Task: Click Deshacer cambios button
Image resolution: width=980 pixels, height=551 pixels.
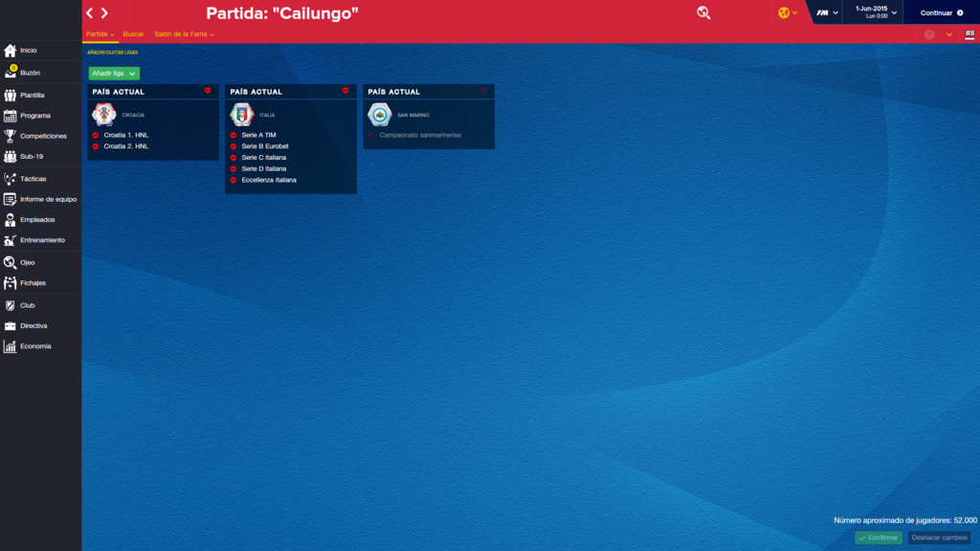Action: click(939, 538)
